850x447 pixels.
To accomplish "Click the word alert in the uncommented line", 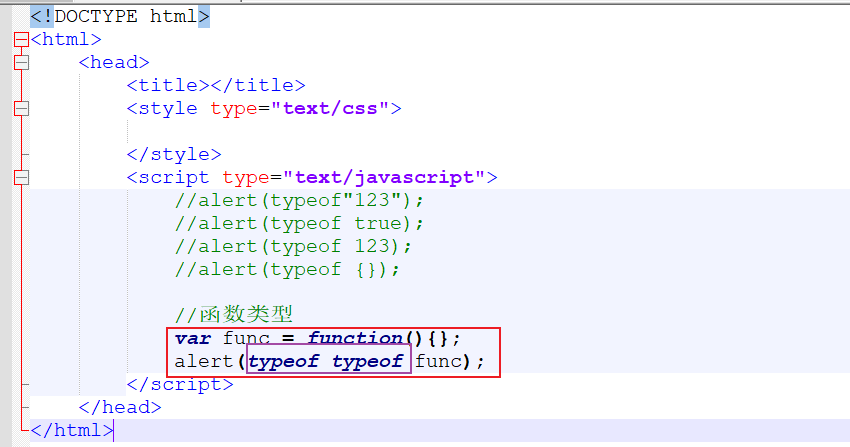I will [x=204, y=361].
